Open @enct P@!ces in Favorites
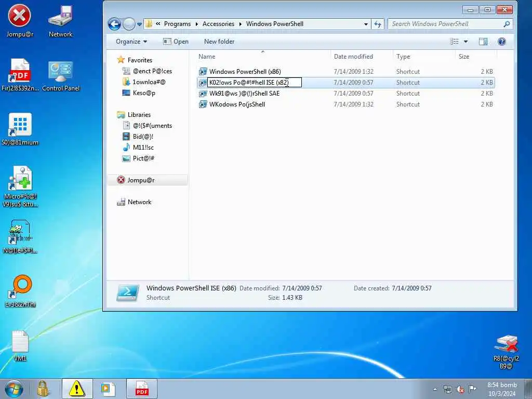 [x=152, y=71]
